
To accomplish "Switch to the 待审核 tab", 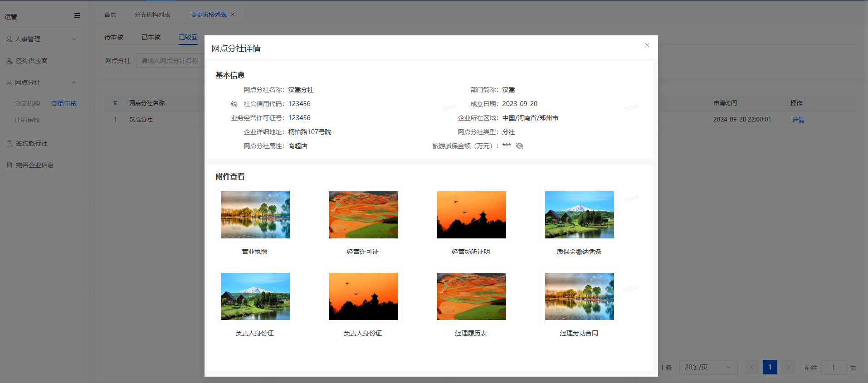I will (x=114, y=37).
